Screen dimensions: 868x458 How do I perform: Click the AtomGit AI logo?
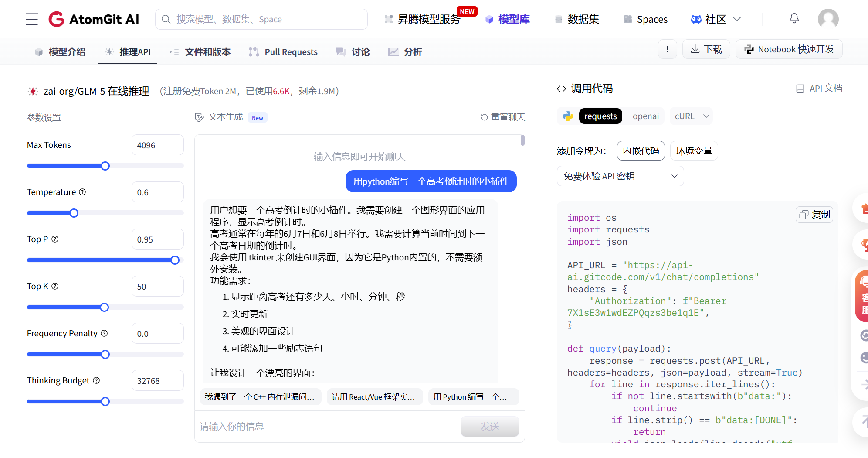click(x=94, y=19)
